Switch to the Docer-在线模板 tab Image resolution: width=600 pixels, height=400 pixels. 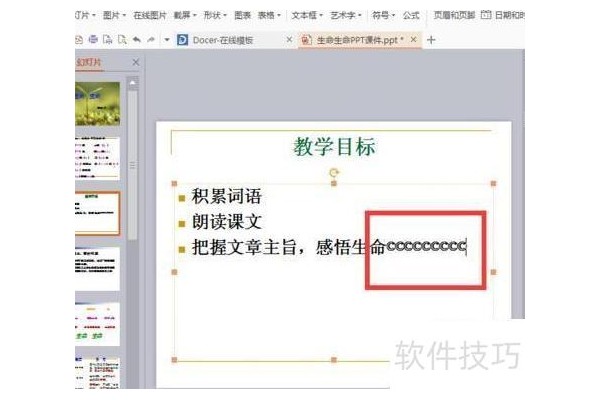click(223, 40)
